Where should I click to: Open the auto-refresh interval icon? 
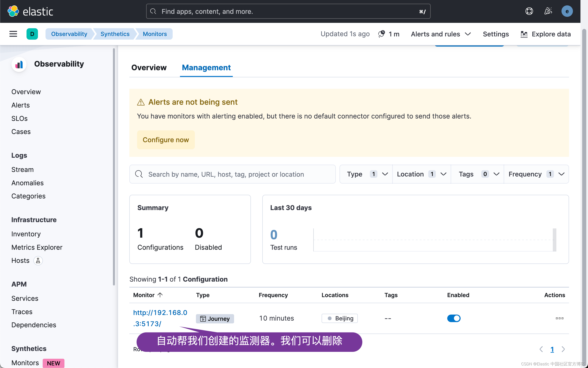tap(382, 34)
